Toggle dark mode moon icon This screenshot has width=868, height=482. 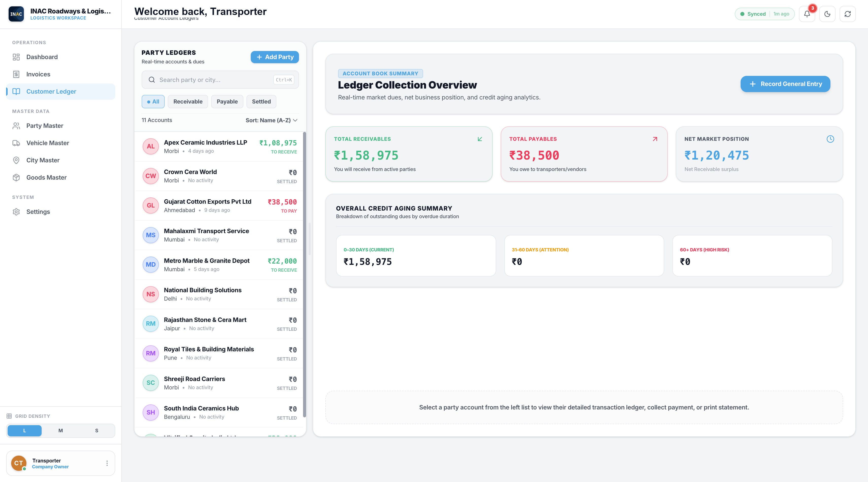pyautogui.click(x=827, y=14)
